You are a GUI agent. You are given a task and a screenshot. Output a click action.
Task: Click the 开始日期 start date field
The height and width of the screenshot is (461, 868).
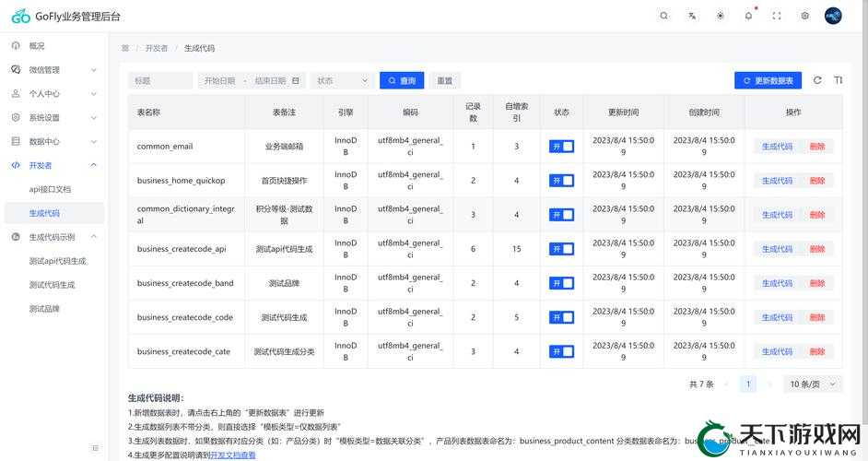[220, 80]
